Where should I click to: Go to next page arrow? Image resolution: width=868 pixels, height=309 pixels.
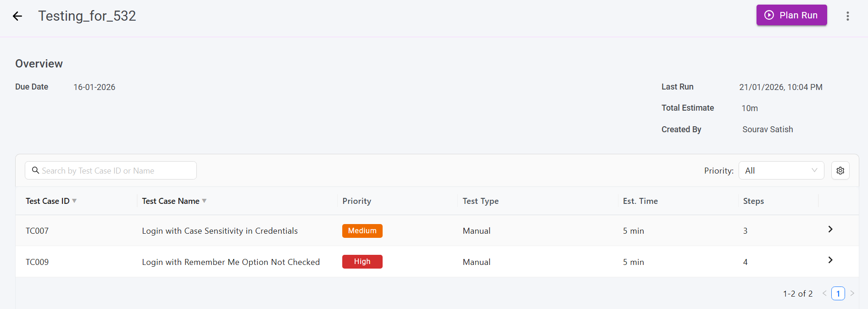pos(852,293)
